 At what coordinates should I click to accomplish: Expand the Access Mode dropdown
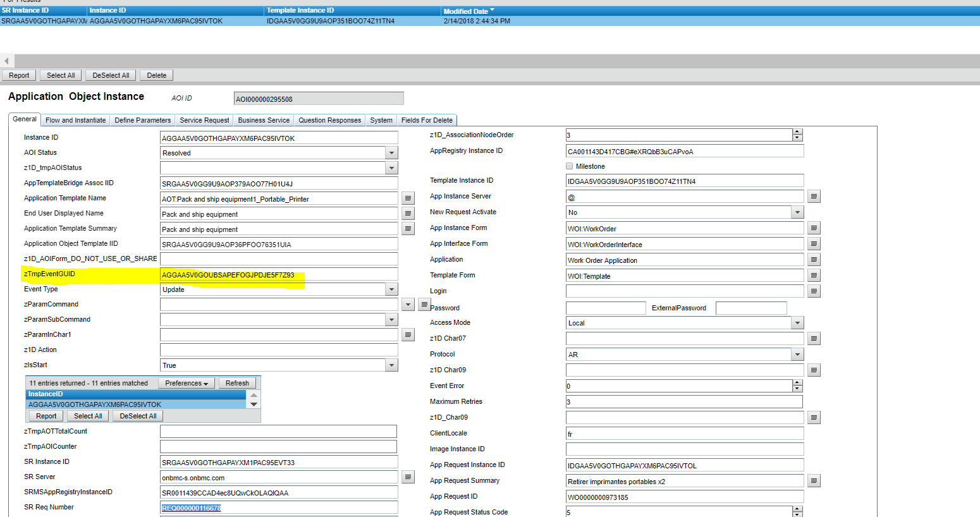click(x=797, y=323)
